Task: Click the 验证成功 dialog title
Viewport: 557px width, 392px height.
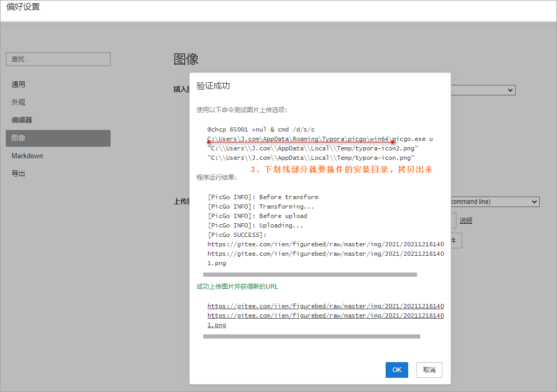Action: point(213,85)
